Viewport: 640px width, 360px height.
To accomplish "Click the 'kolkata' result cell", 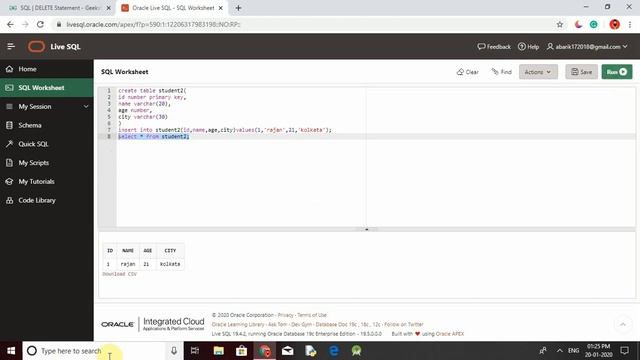I will pos(170,264).
